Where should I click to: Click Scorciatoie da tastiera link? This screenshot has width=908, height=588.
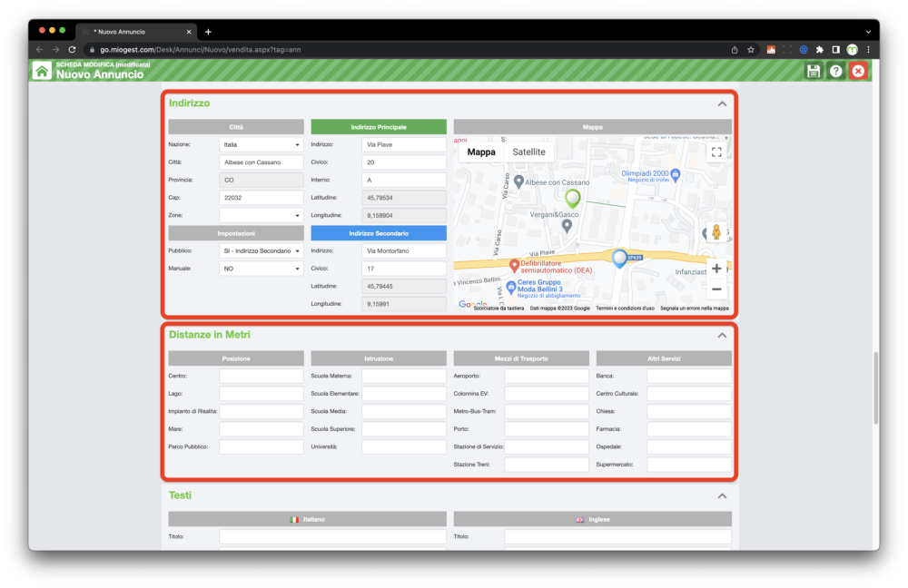coord(498,309)
